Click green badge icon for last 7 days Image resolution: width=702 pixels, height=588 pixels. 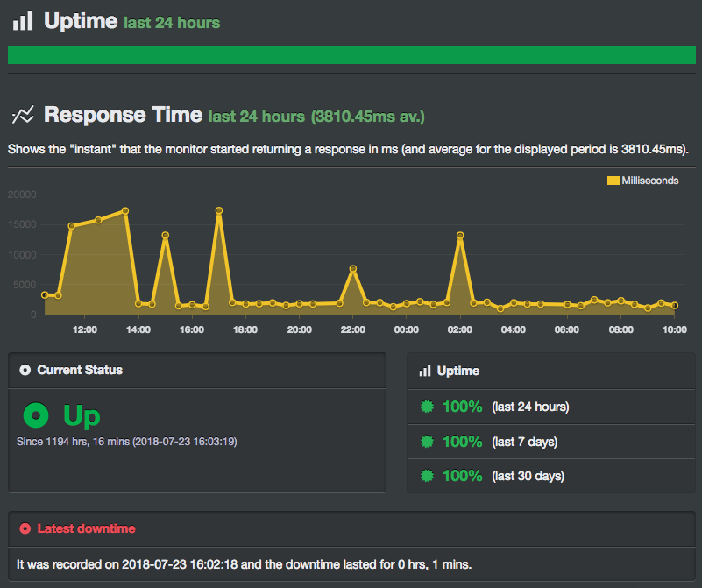(427, 442)
